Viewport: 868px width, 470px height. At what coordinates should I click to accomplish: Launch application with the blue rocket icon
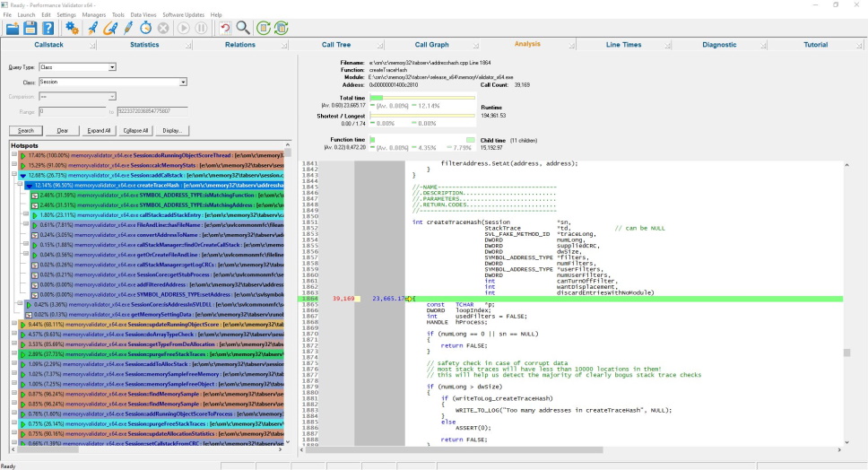(x=92, y=28)
